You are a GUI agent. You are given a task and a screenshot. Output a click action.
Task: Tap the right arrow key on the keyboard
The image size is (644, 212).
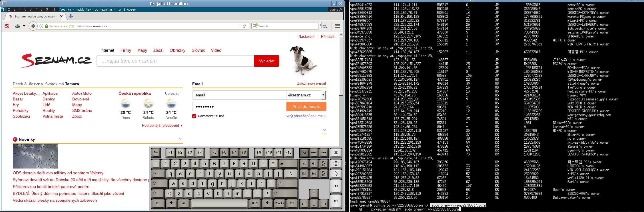pyautogui.click(x=324, y=204)
